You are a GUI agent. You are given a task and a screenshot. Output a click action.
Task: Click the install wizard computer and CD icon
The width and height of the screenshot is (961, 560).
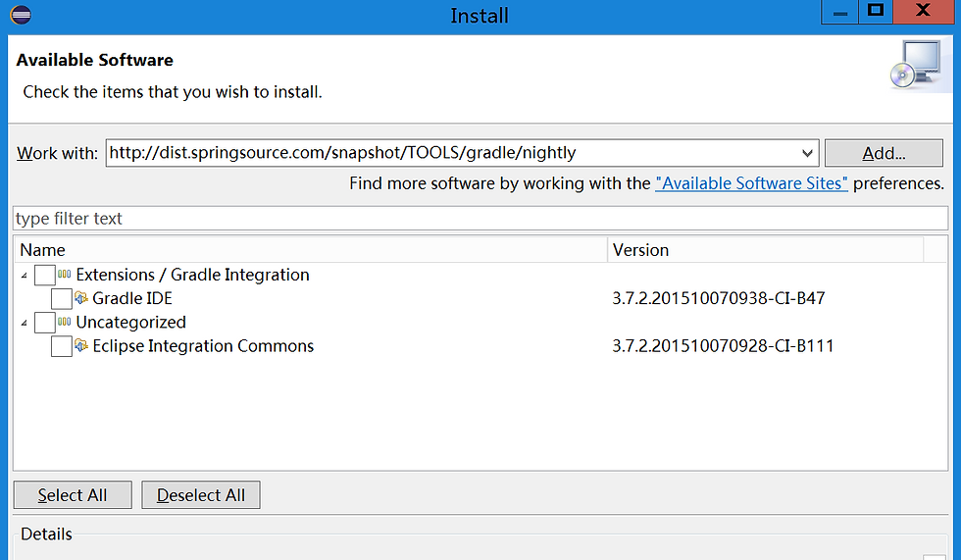pos(918,65)
